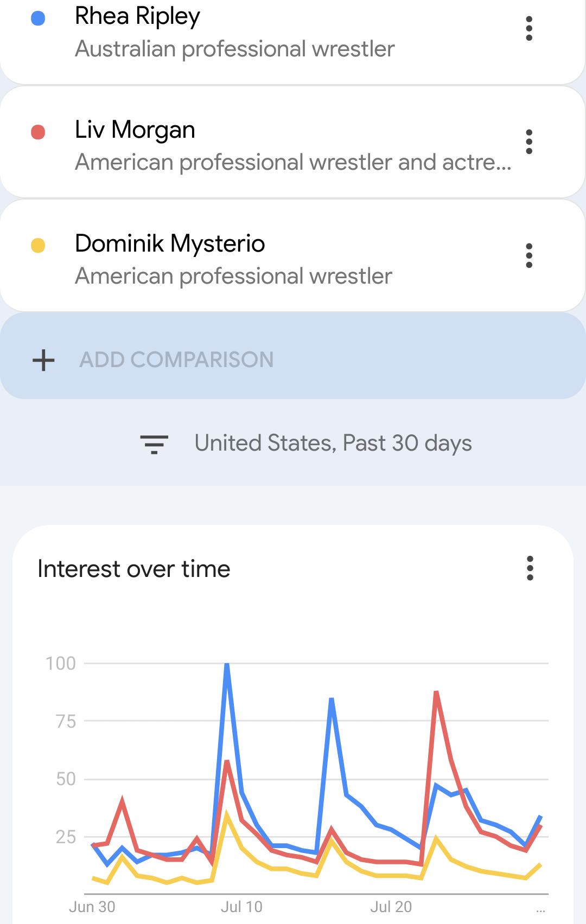
Task: Click the Jul 10 axis label
Action: [x=241, y=907]
